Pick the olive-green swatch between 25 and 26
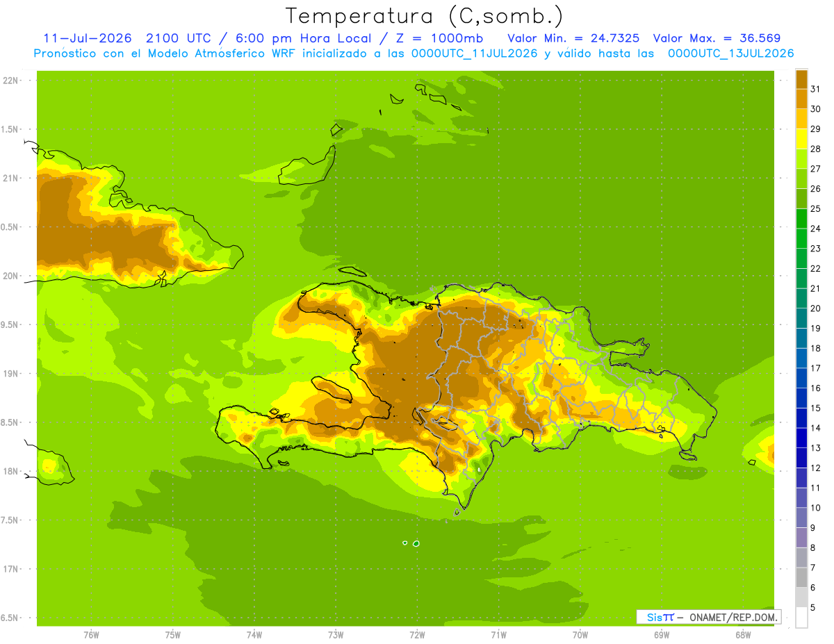 [801, 199]
